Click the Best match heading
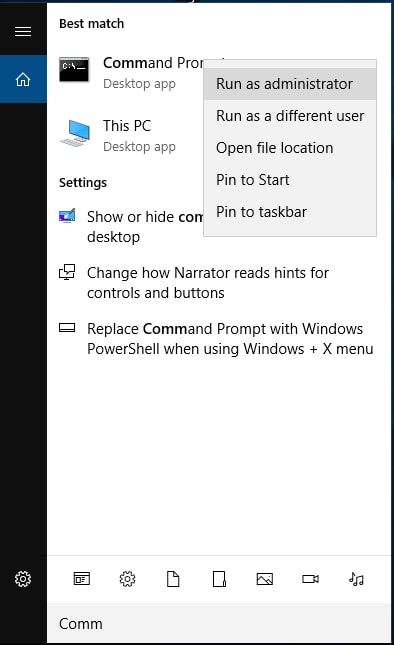The image size is (394, 645). point(91,24)
